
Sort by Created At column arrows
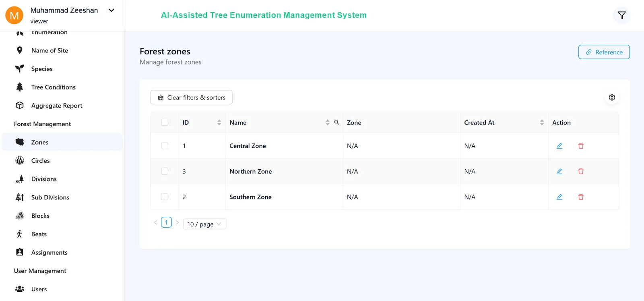tap(542, 122)
